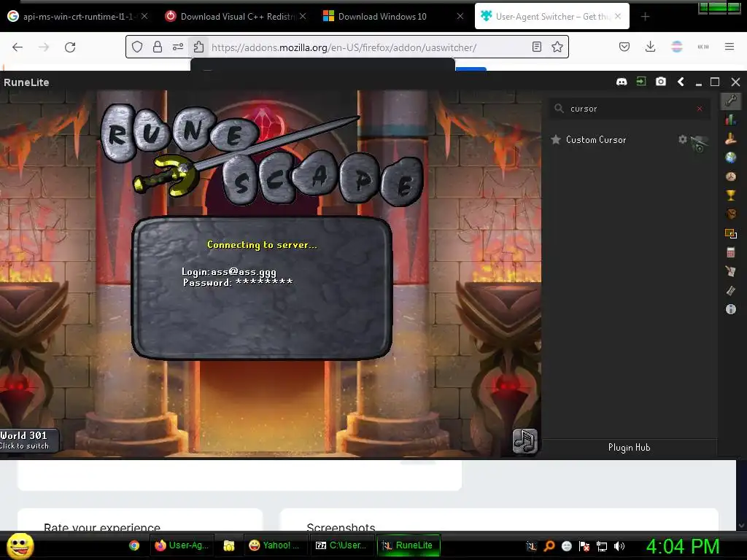Screen dimensions: 747x560
Task: Click tracking protection shield icon in address bar
Action: click(137, 47)
